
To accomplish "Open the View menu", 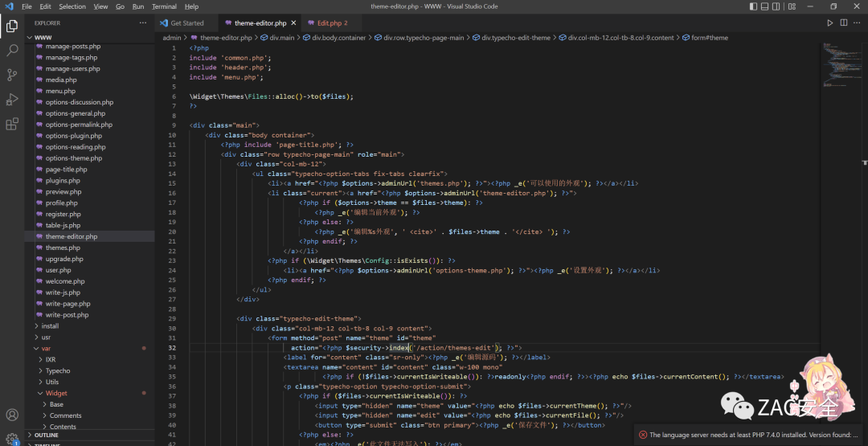I will tap(100, 6).
